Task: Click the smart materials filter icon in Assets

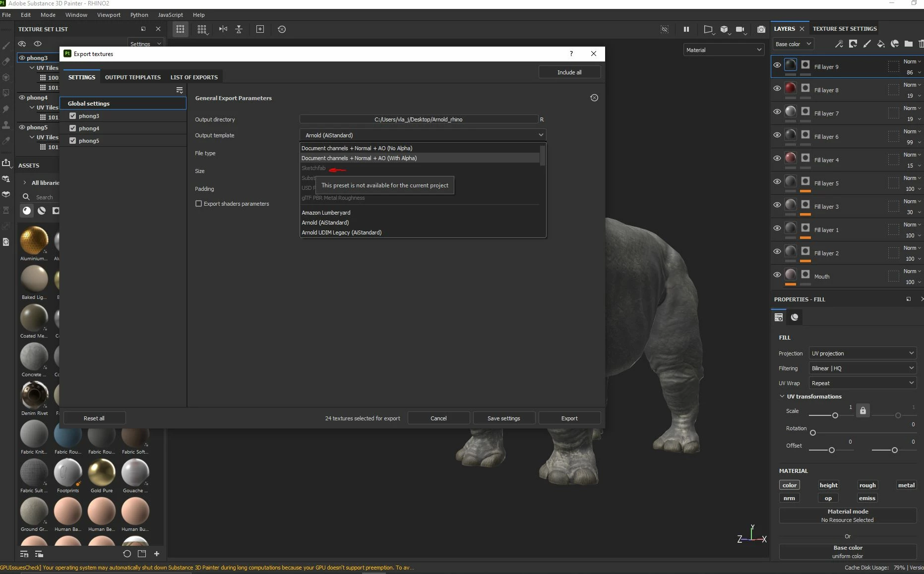Action: pyautogui.click(x=42, y=211)
